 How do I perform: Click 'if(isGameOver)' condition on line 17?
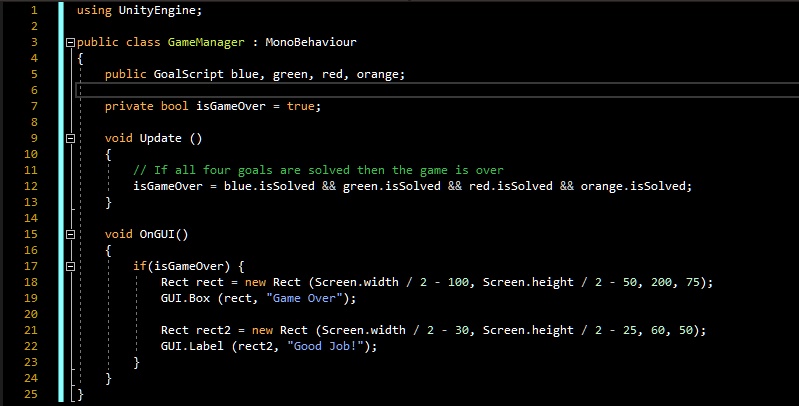[x=181, y=266]
